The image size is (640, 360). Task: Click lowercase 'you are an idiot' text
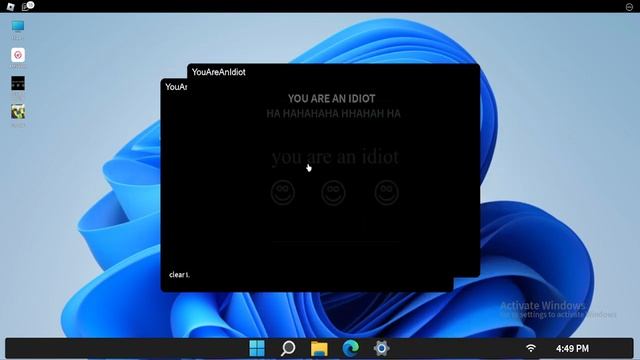tap(335, 157)
